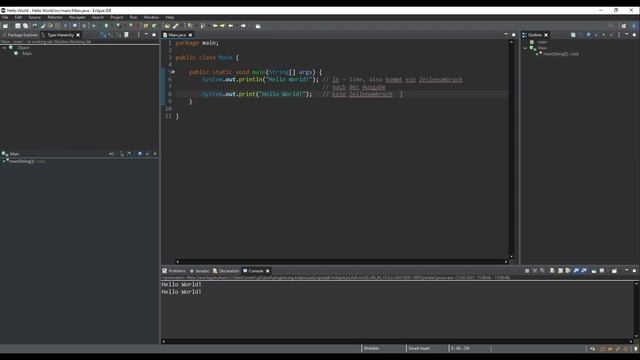
Task: Click the editor vertical scrollbar
Action: click(511, 149)
